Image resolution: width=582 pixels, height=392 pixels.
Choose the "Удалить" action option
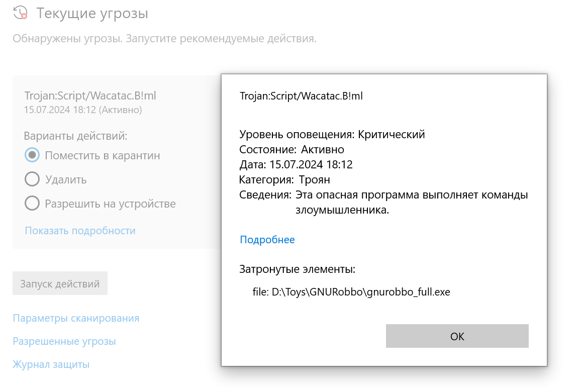32,179
